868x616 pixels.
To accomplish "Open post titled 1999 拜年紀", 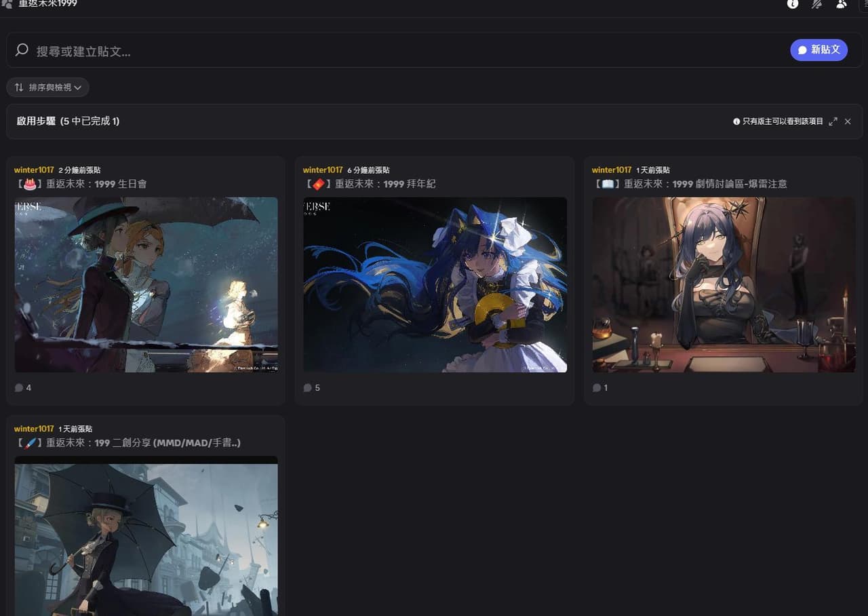I will click(369, 184).
